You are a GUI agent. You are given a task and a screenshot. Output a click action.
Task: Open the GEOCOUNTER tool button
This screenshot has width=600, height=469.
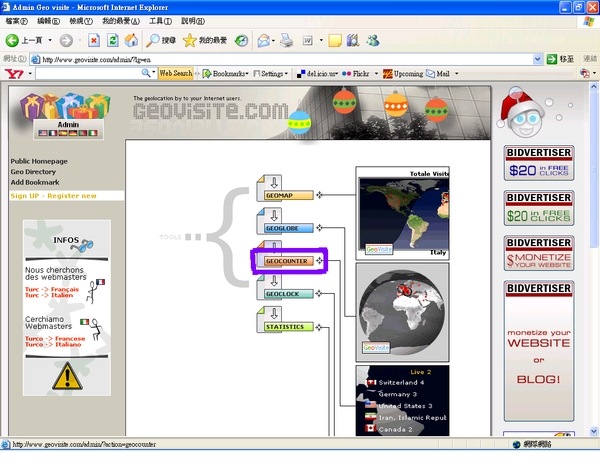tap(289, 261)
